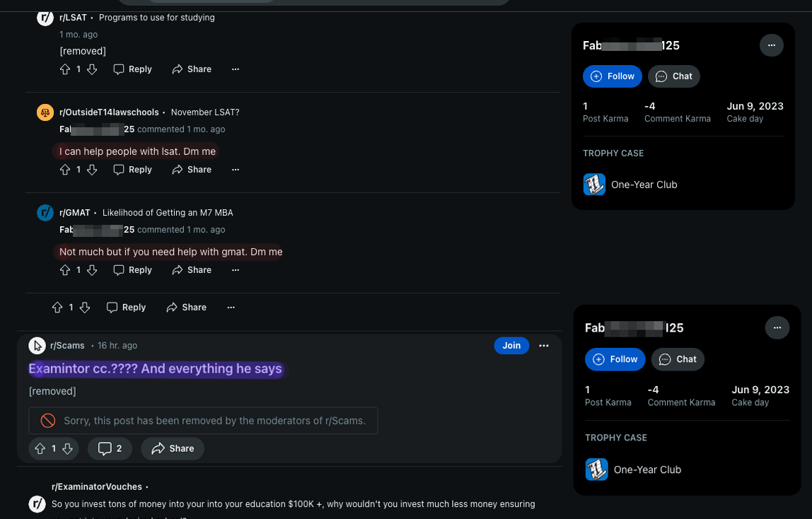Click the r/Scams avatar icon
812x519 pixels.
[37, 346]
